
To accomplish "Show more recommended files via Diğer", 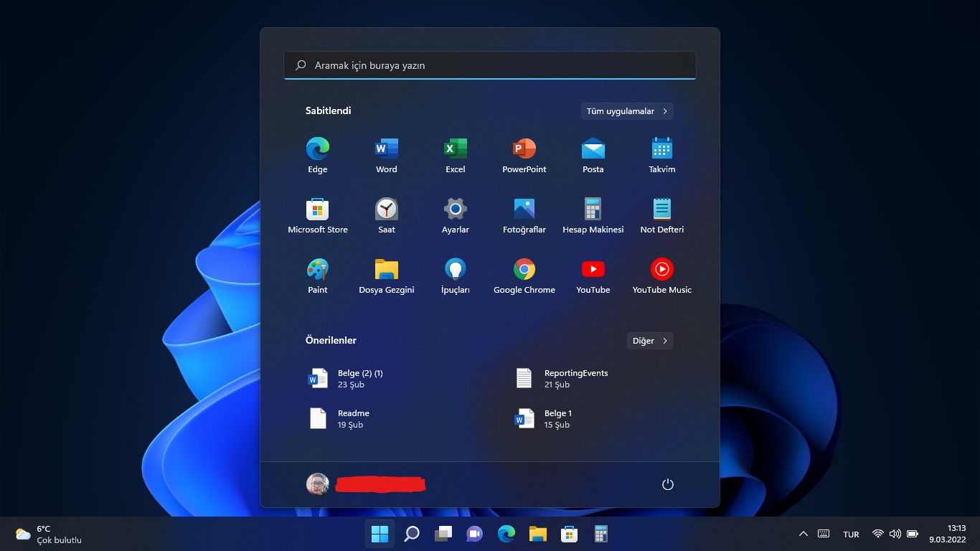I will 649,341.
